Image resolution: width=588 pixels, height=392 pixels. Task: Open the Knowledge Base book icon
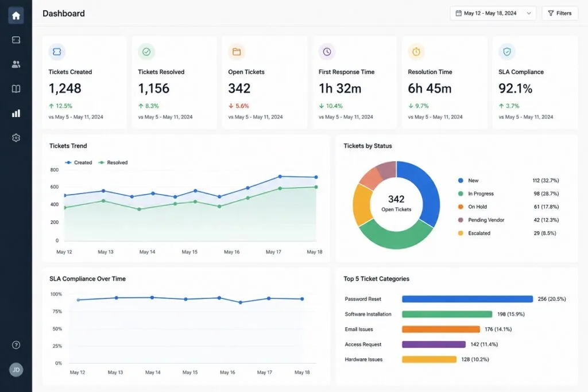(x=16, y=89)
